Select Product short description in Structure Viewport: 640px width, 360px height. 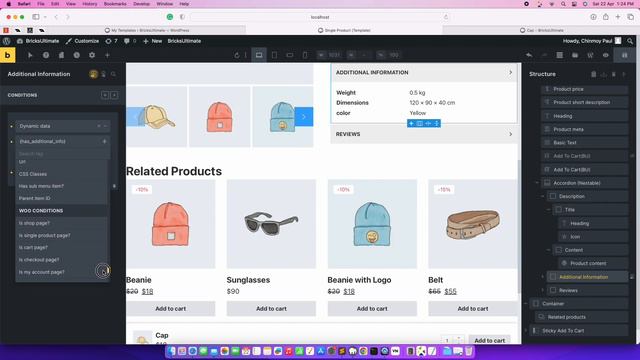[x=584, y=102]
